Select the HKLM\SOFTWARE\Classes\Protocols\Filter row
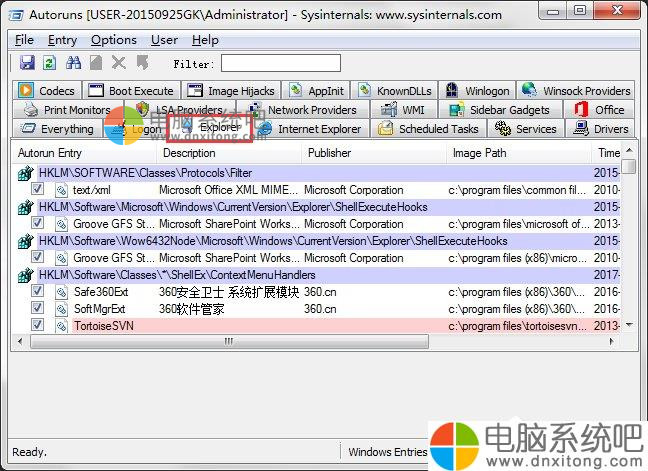 [x=329, y=173]
